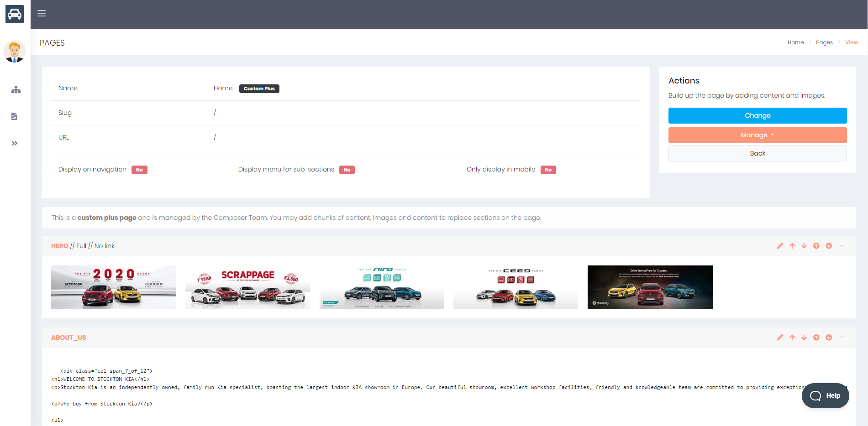Open the document icon in sidebar

click(x=14, y=116)
